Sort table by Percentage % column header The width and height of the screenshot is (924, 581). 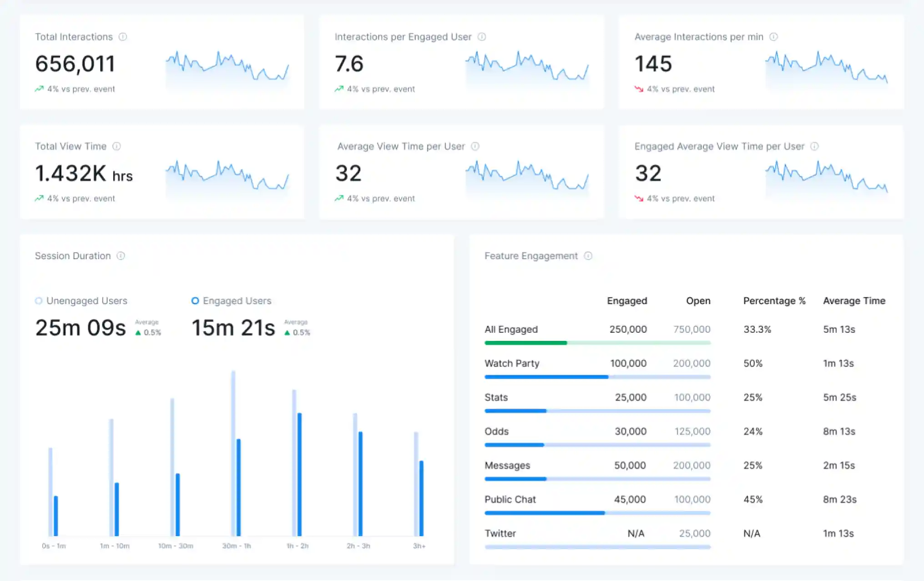(774, 301)
